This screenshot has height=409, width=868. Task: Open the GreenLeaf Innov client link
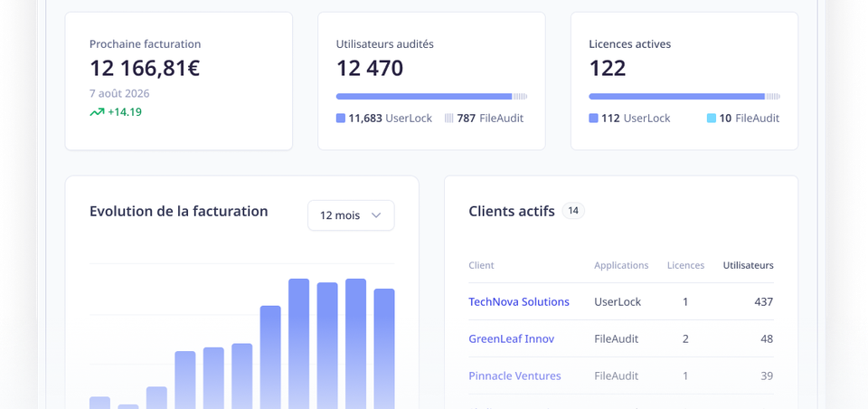tap(512, 338)
